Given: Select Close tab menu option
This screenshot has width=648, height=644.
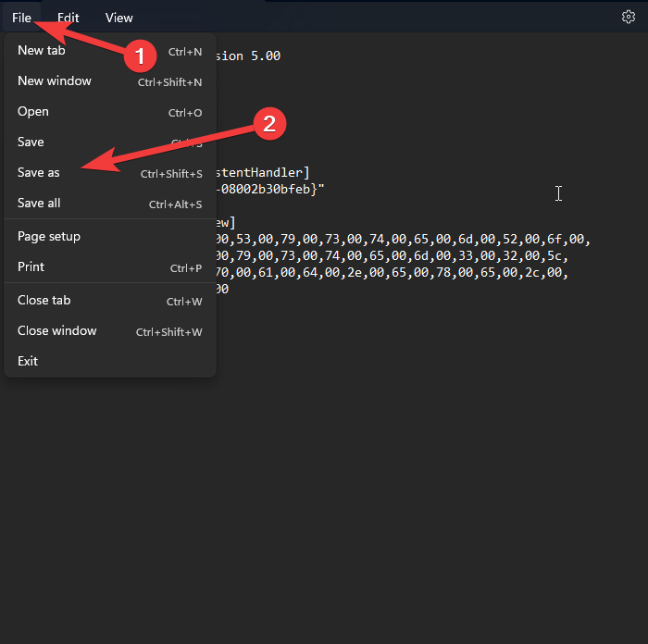Looking at the screenshot, I should pos(44,301).
